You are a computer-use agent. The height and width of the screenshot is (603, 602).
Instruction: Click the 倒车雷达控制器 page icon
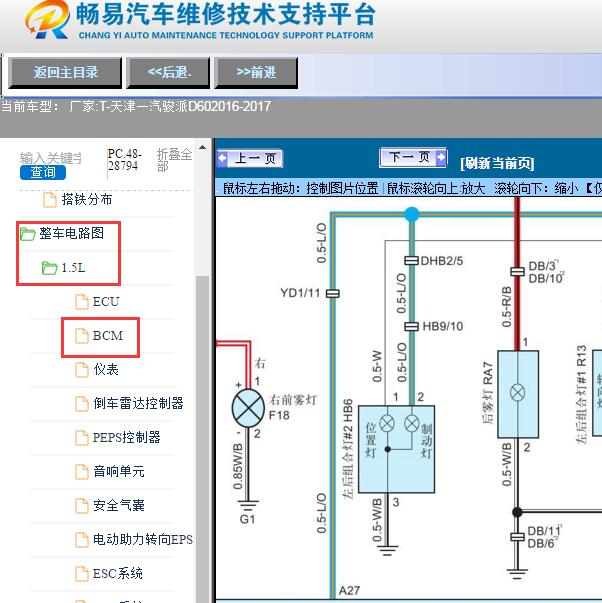(82, 404)
